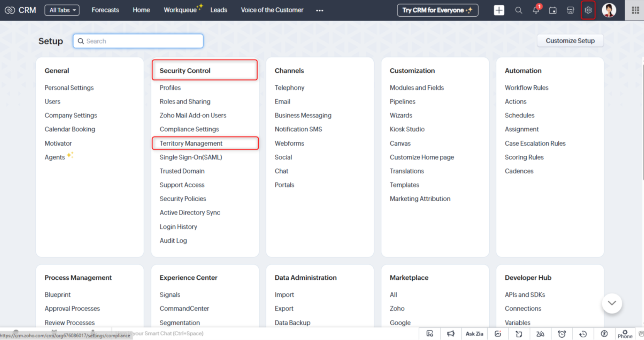Open the Leads tab
Viewport: 644px width, 340px height.
(219, 10)
